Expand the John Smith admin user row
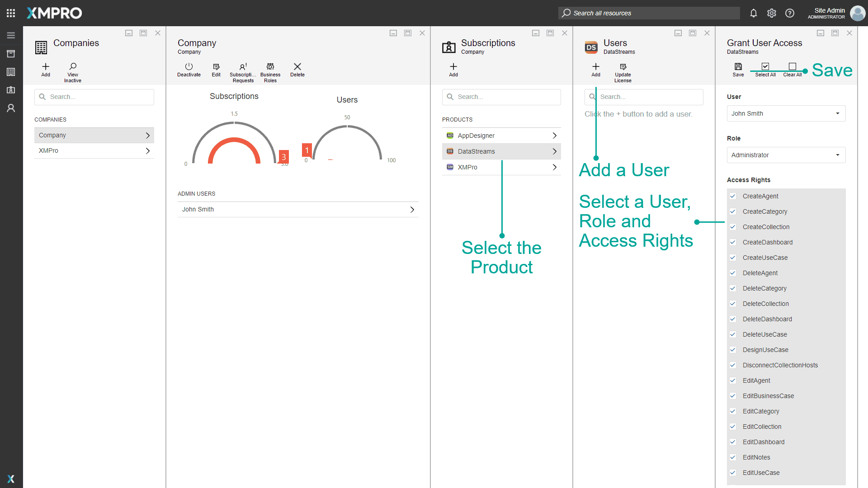 tap(298, 209)
